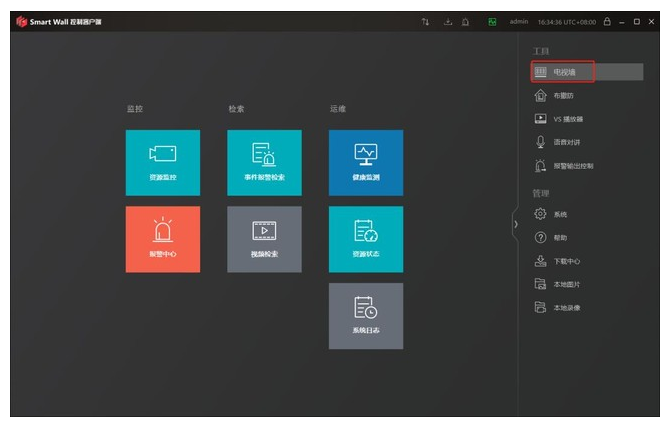Open the 视频检索 video search tile
Image resolution: width=664 pixels, height=424 pixels.
click(264, 239)
